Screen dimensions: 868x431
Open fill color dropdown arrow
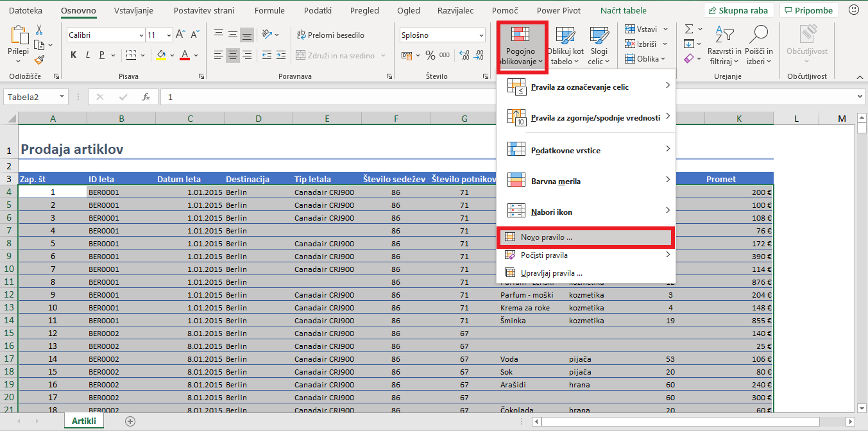[x=172, y=56]
